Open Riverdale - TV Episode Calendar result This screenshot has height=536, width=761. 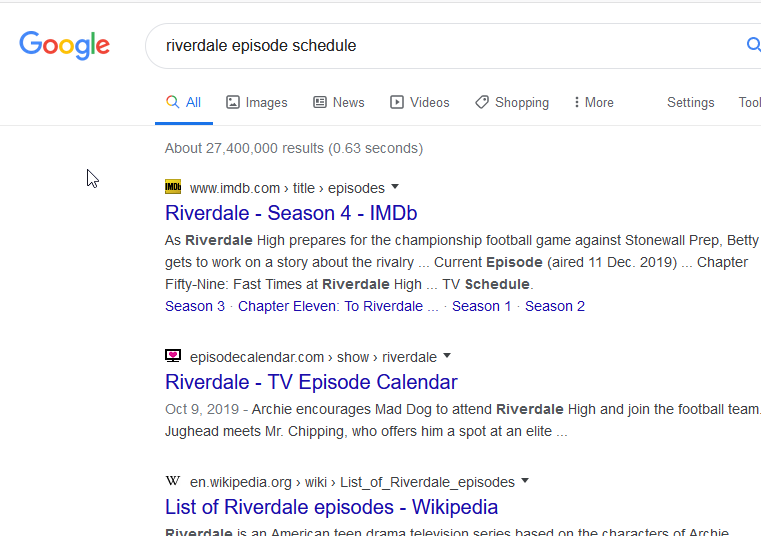[x=311, y=382]
